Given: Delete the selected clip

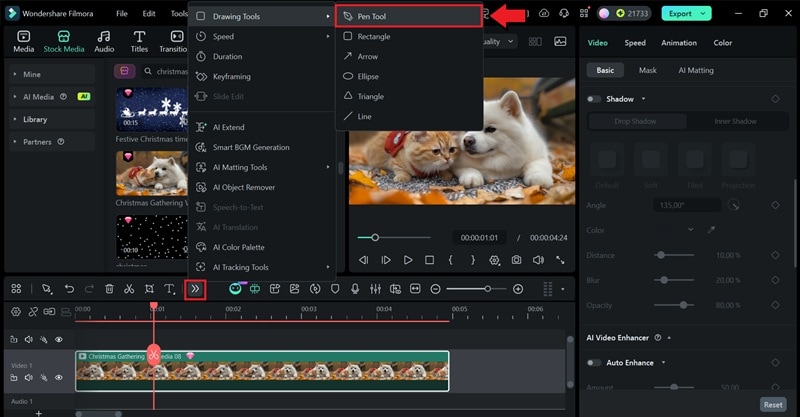Looking at the screenshot, I should pyautogui.click(x=109, y=289).
